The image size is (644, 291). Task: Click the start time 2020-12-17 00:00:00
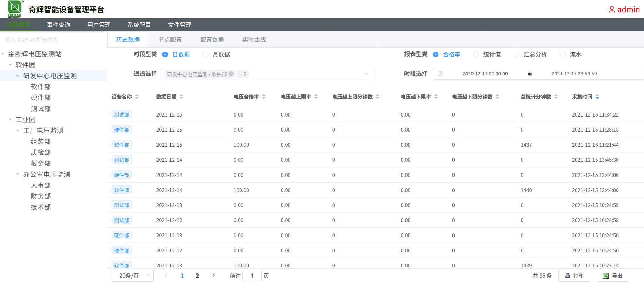tap(485, 74)
